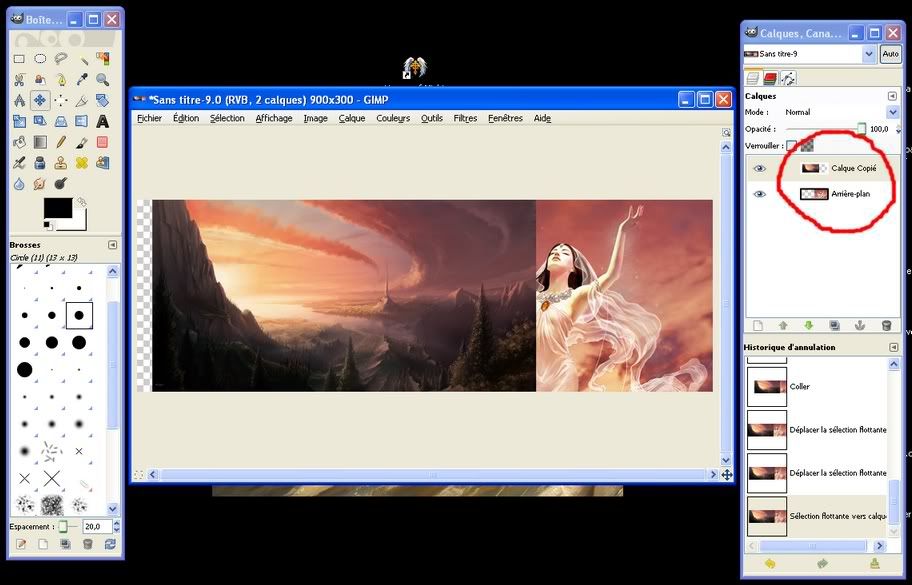Open the Filtres menu
This screenshot has width=912, height=585.
click(x=465, y=118)
